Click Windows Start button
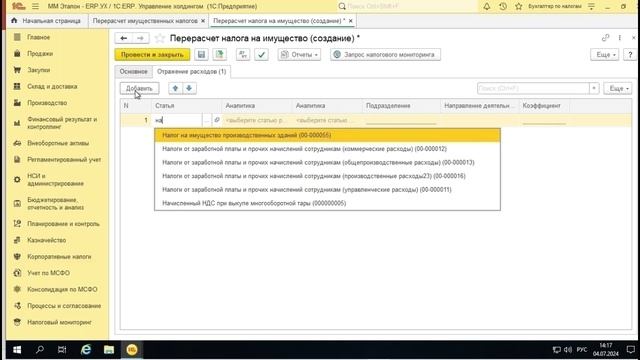Image resolution: width=640 pixels, height=360 pixels. 17,350
